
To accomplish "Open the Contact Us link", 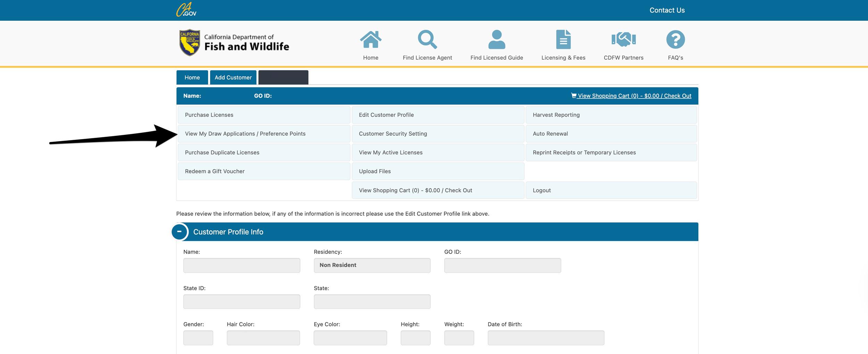I will 667,10.
